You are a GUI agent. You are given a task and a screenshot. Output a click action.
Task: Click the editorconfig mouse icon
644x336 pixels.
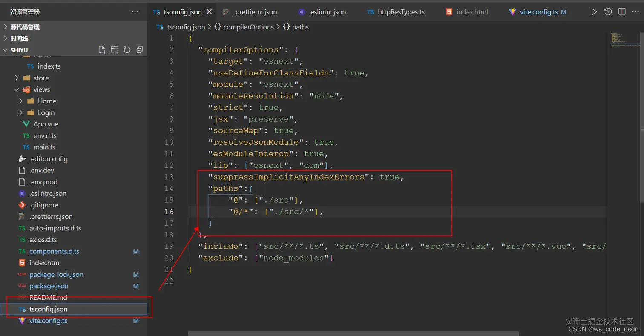click(x=22, y=159)
